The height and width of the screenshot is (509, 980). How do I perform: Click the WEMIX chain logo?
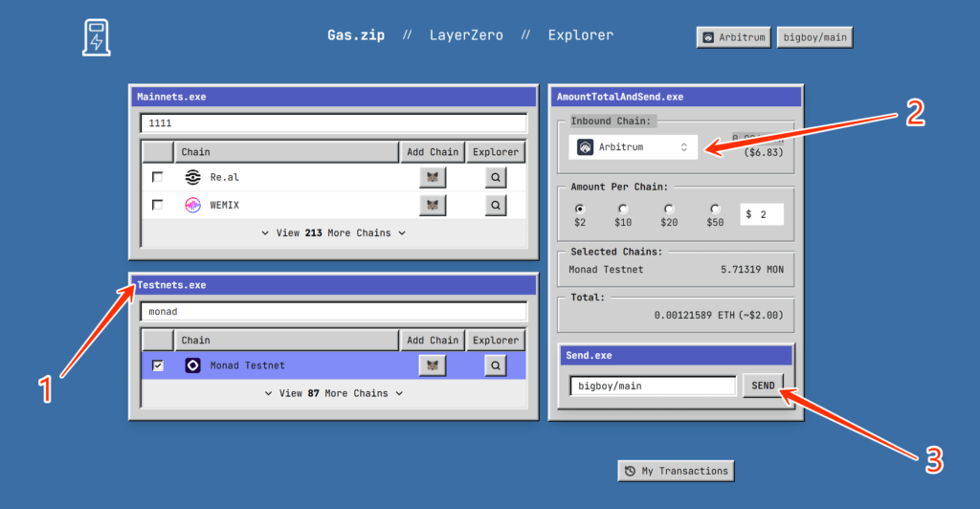click(x=193, y=205)
